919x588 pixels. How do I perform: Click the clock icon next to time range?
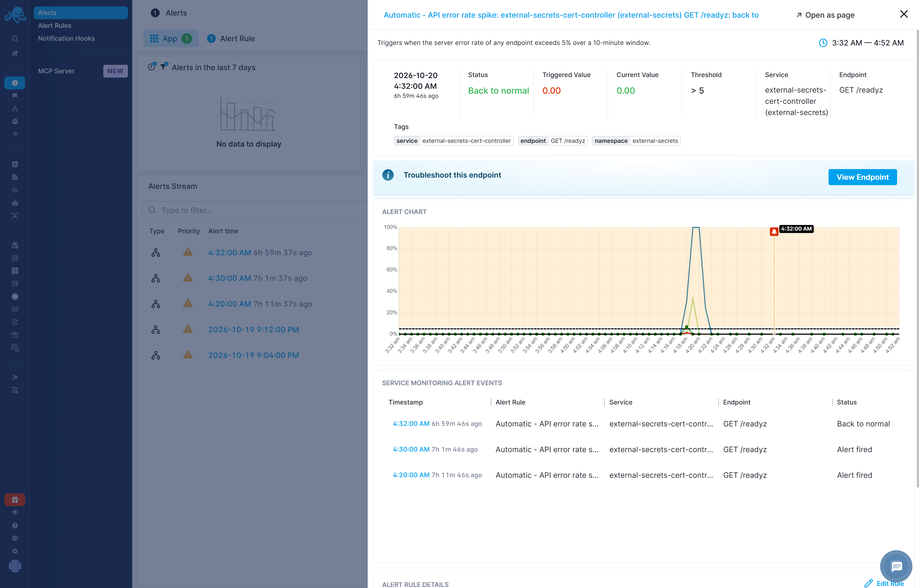pyautogui.click(x=823, y=43)
